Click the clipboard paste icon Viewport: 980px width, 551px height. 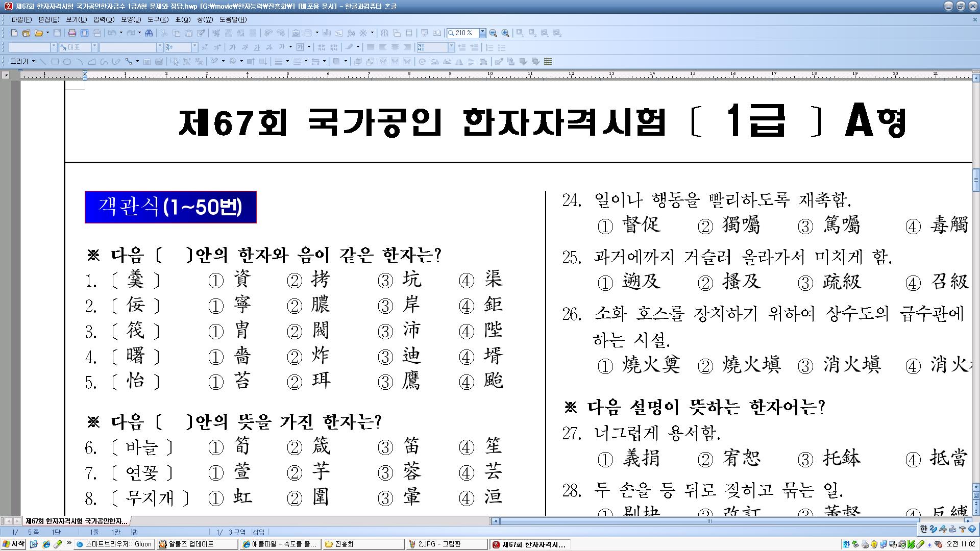(189, 33)
